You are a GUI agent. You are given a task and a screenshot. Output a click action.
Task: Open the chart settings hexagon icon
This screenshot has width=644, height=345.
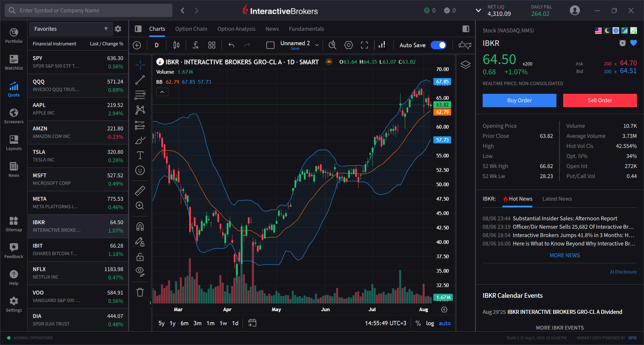349,45
